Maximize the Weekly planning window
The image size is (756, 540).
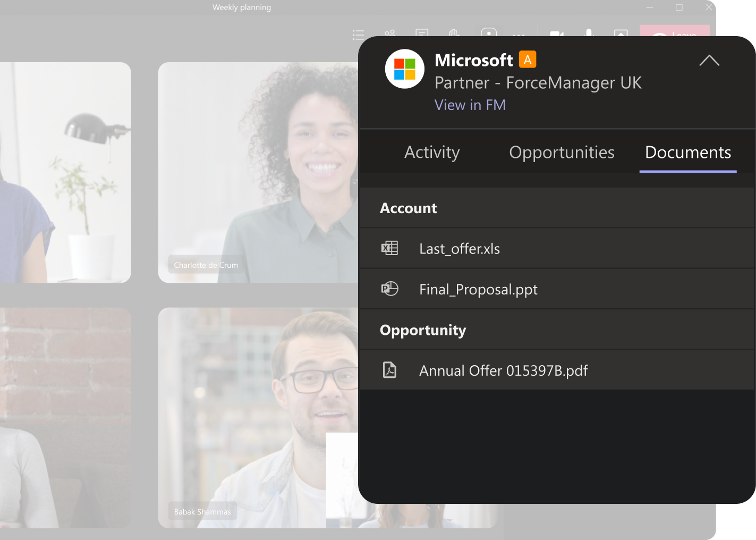[679, 7]
